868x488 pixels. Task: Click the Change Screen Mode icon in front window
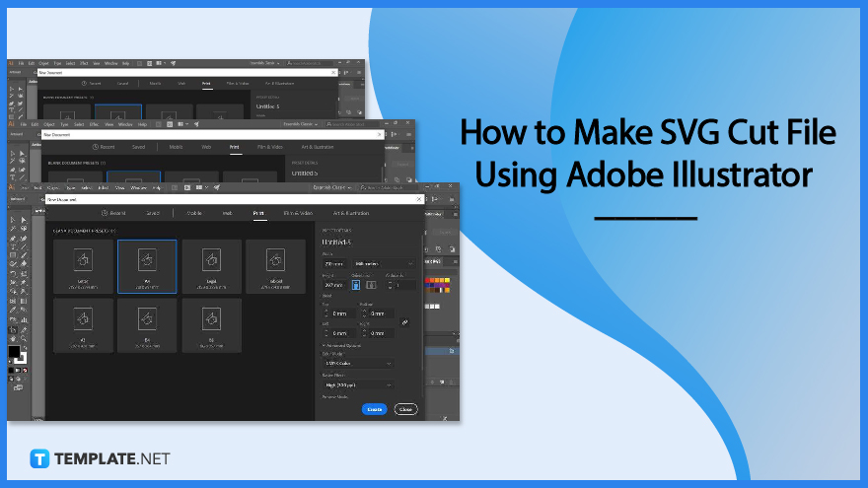coord(19,387)
